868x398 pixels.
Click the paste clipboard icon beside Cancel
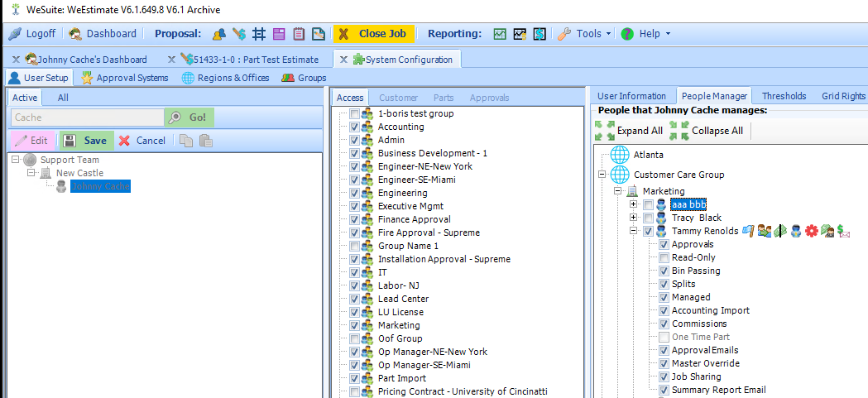point(206,141)
